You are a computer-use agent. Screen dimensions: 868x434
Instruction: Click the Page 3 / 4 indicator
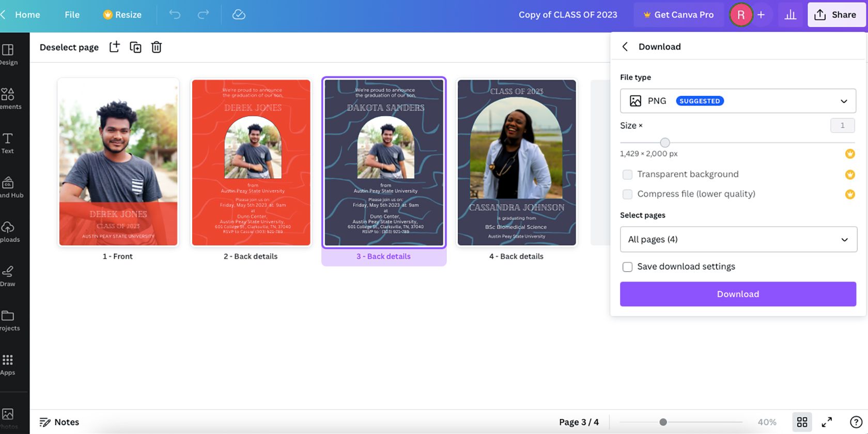click(x=579, y=422)
